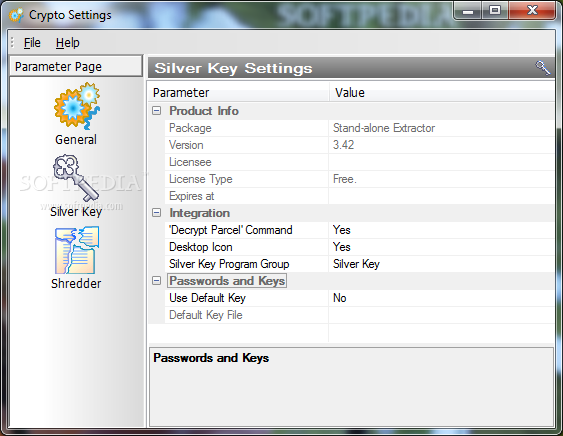The height and width of the screenshot is (436, 563).
Task: Click the menu bar grip handle
Action: [13, 42]
